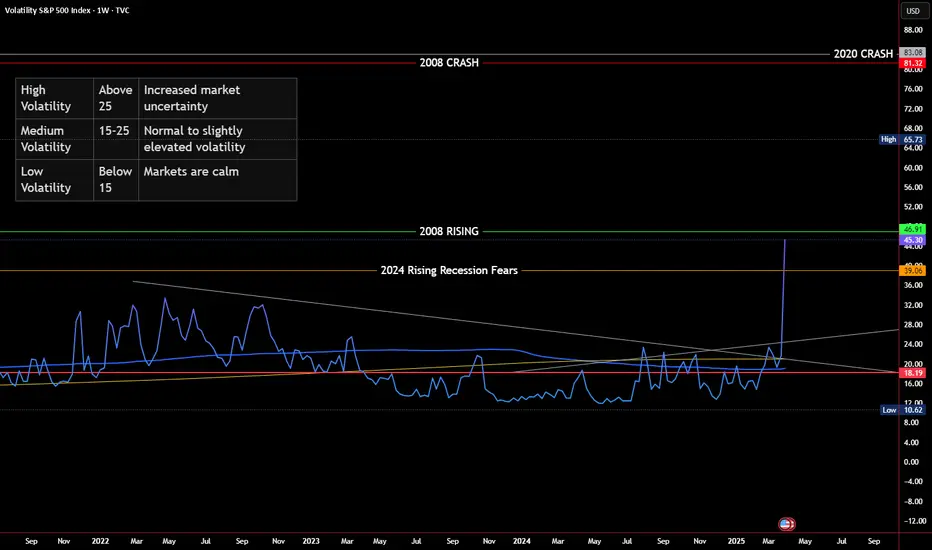Select the 2008 CRASH horizontal line label
932x550 pixels.
pyautogui.click(x=449, y=62)
